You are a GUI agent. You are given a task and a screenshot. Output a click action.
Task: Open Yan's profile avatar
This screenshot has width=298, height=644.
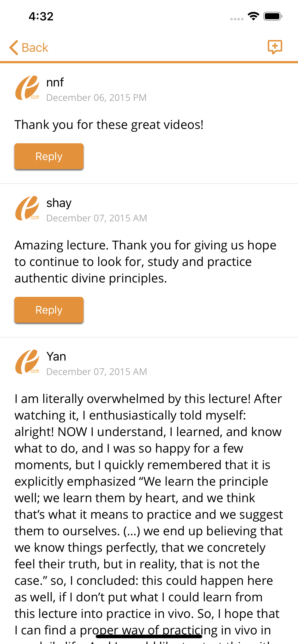[27, 362]
